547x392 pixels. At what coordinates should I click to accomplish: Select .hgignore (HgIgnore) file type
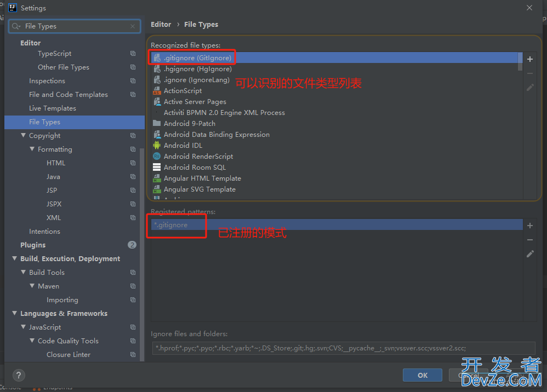335,69
